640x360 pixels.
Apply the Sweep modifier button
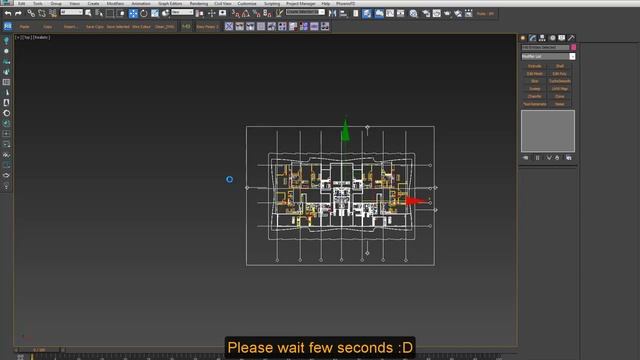tap(534, 89)
